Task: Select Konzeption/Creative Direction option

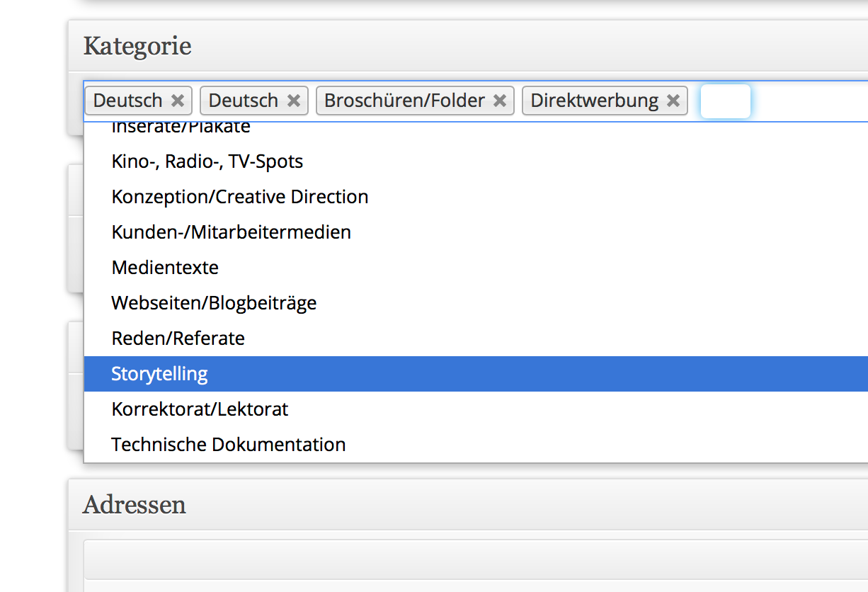Action: click(x=476, y=197)
